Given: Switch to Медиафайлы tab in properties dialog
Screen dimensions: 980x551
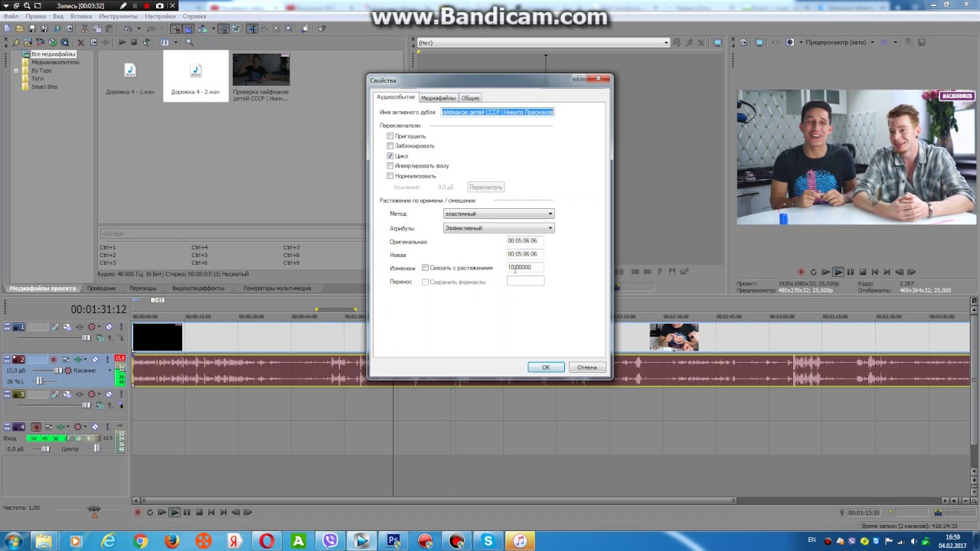Looking at the screenshot, I should (438, 98).
